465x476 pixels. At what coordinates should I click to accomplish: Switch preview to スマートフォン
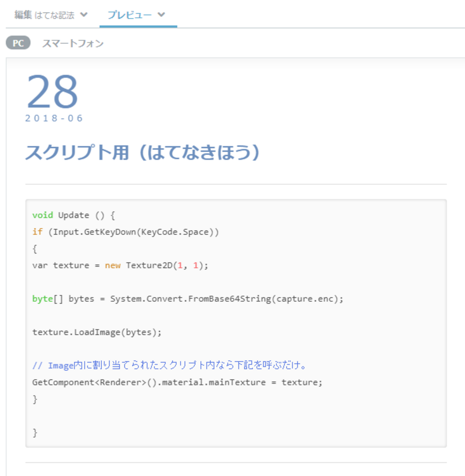pyautogui.click(x=73, y=43)
